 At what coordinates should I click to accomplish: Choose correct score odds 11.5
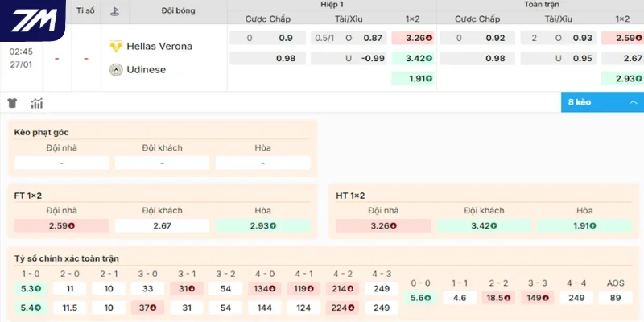[x=70, y=308]
